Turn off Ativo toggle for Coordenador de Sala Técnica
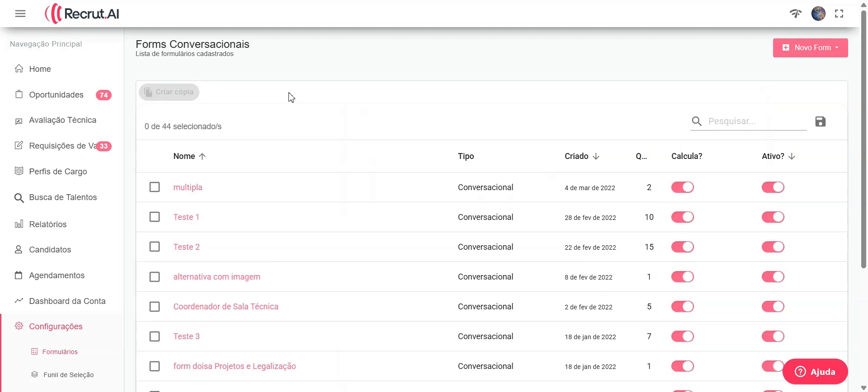This screenshot has width=868, height=392. click(773, 307)
